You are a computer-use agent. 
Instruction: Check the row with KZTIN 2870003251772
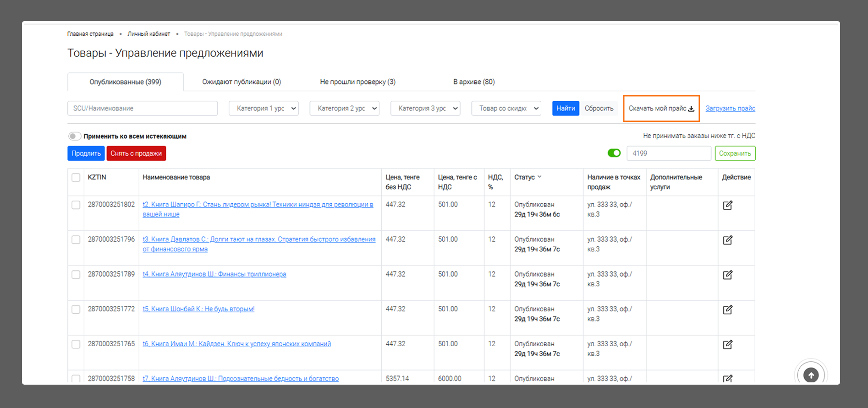click(x=76, y=310)
